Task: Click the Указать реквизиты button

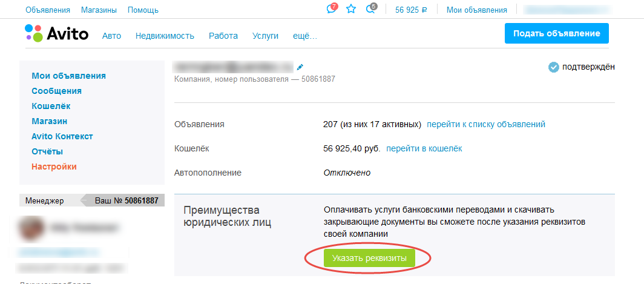Action: (369, 258)
